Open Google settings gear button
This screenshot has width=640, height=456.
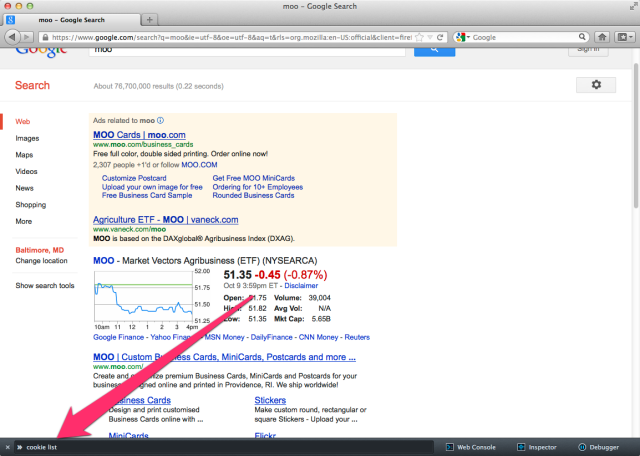coord(596,85)
